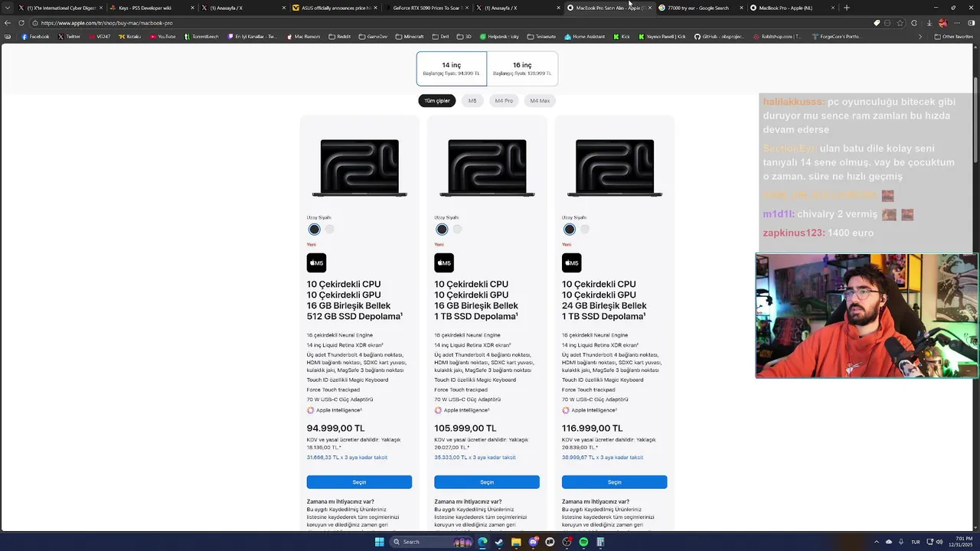Click MacBook Pro image of 512 GB model
The width and height of the screenshot is (980, 551).
(x=359, y=168)
